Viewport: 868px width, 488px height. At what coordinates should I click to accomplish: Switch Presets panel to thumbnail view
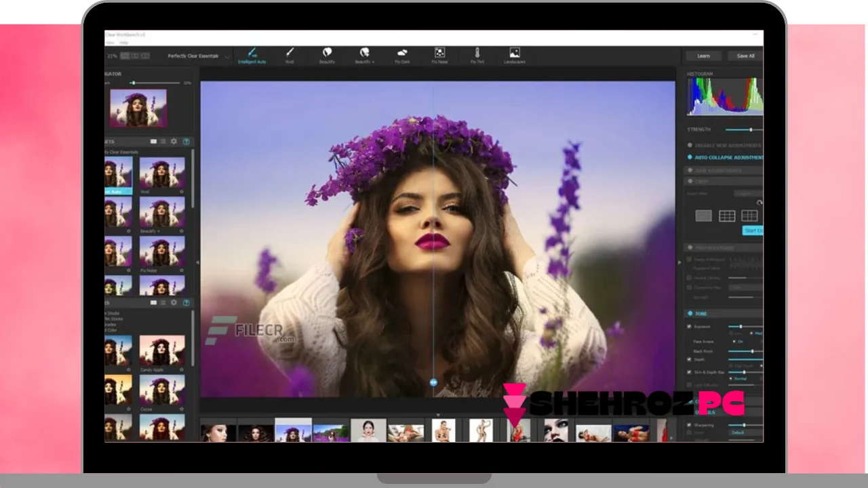(x=153, y=142)
